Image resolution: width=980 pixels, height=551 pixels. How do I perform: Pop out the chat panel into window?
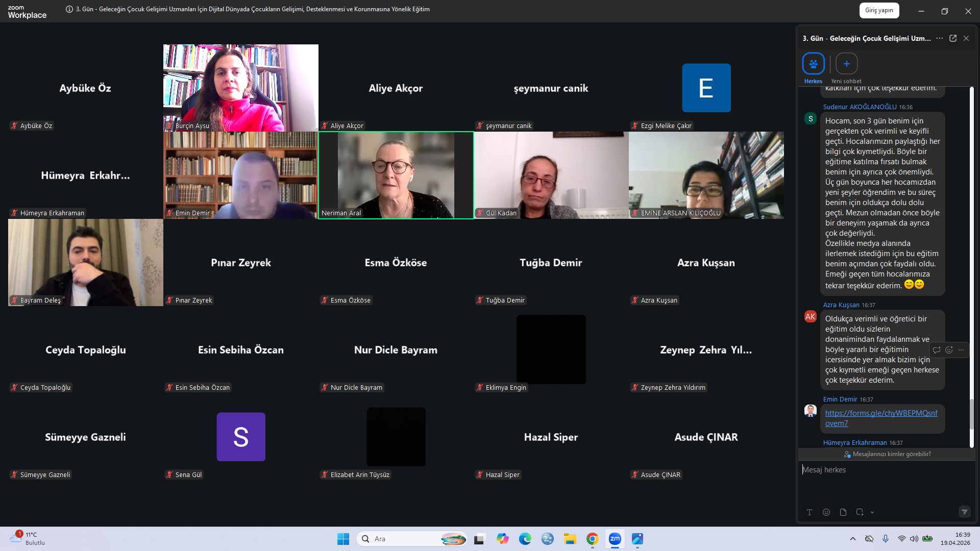tap(952, 38)
